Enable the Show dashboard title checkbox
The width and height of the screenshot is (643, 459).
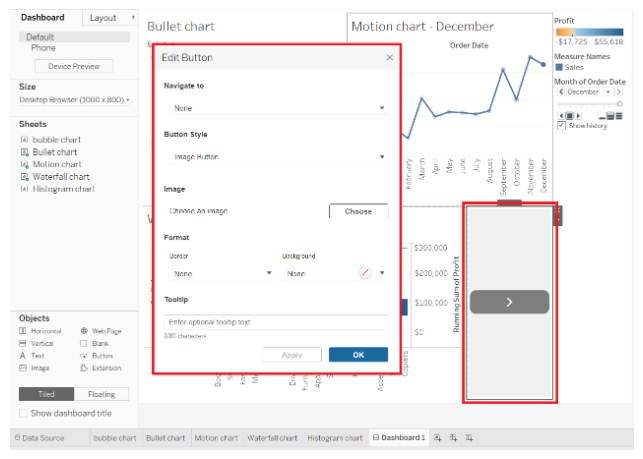pyautogui.click(x=24, y=413)
